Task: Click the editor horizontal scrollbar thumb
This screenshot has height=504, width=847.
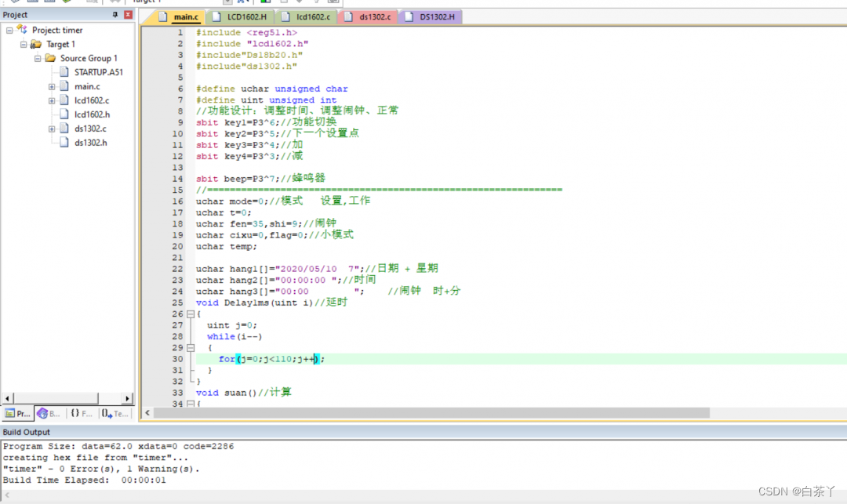Action: [431, 413]
